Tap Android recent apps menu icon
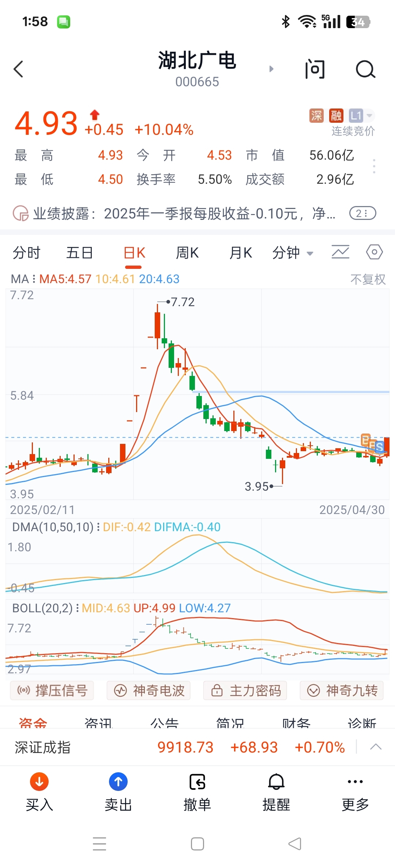395x868 pixels. click(x=99, y=844)
